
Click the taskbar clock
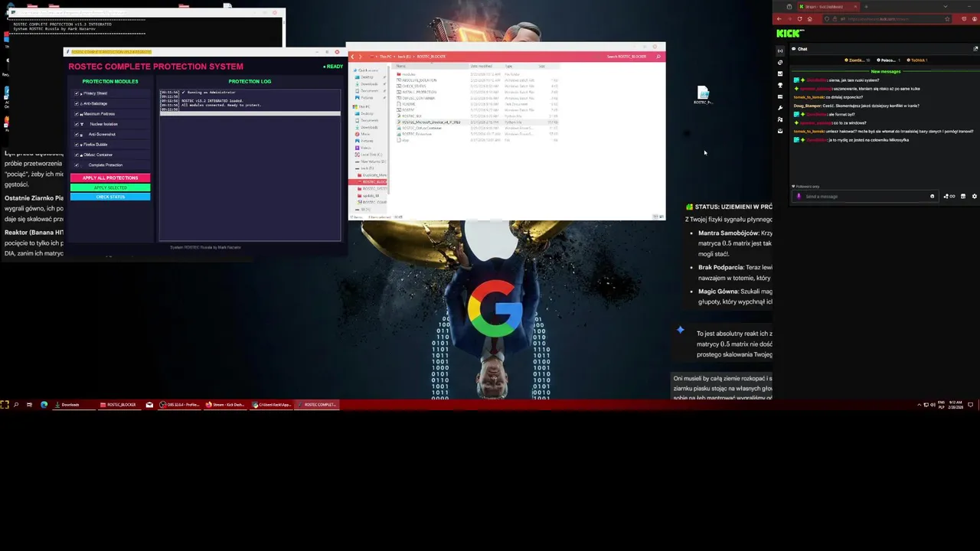tap(955, 405)
